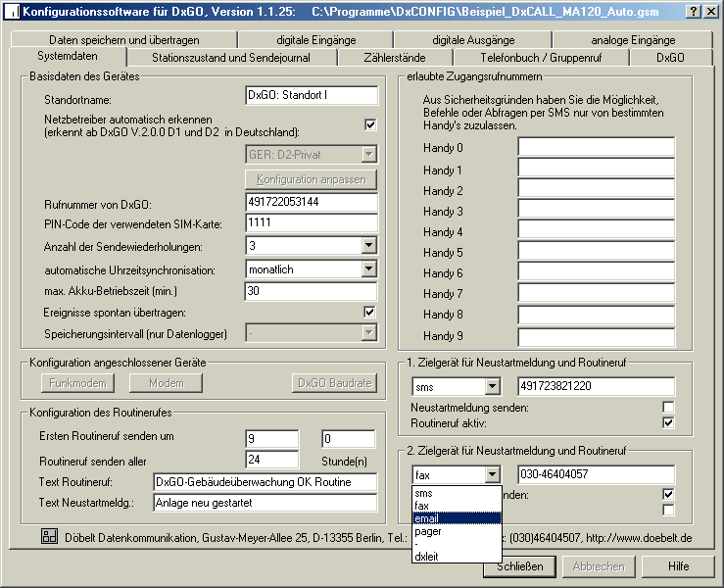The image size is (724, 588).
Task: Open the Zählerstände tab
Action: pos(395,58)
